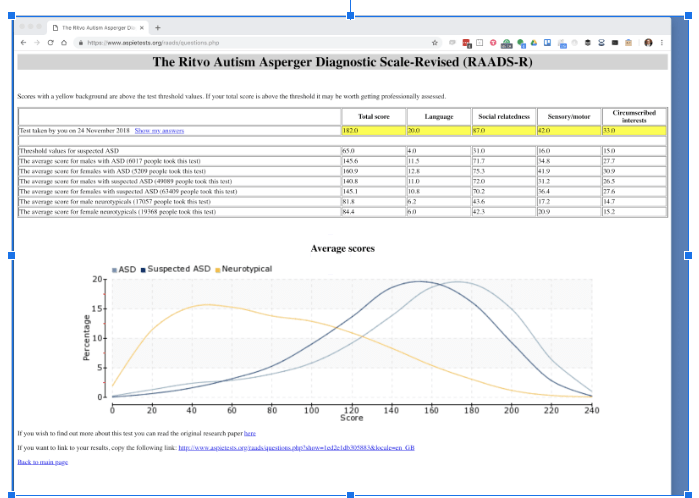
Task: Click the males with suspected ASD row label
Action: click(126, 181)
